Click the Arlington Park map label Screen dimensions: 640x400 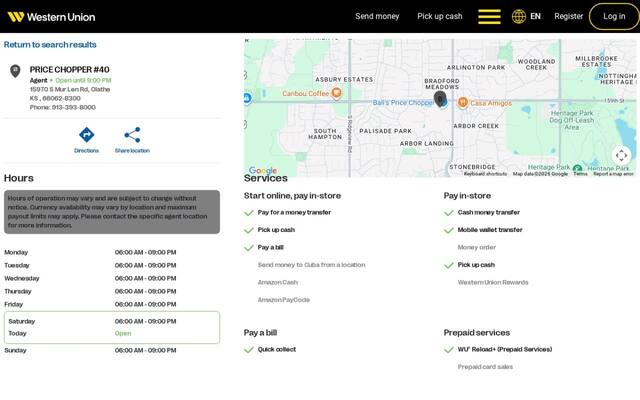tap(476, 67)
